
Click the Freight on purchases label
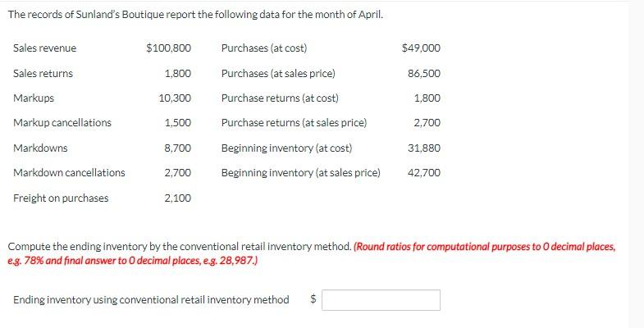coord(61,198)
